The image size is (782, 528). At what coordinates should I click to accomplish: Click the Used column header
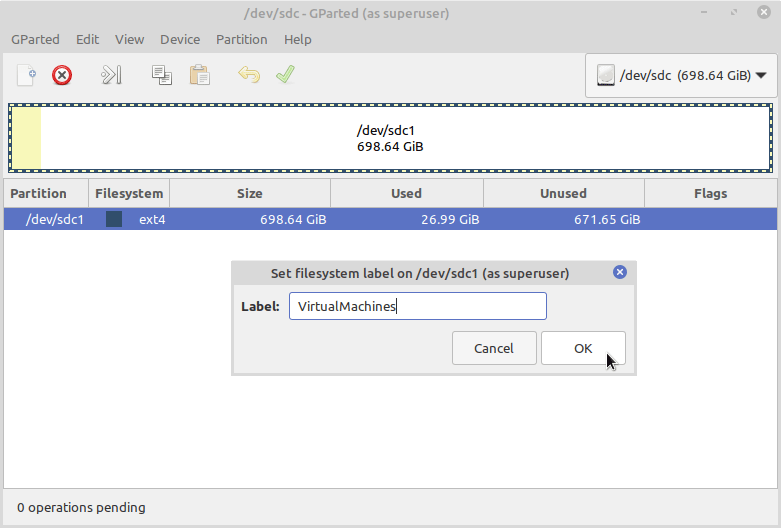click(x=406, y=193)
